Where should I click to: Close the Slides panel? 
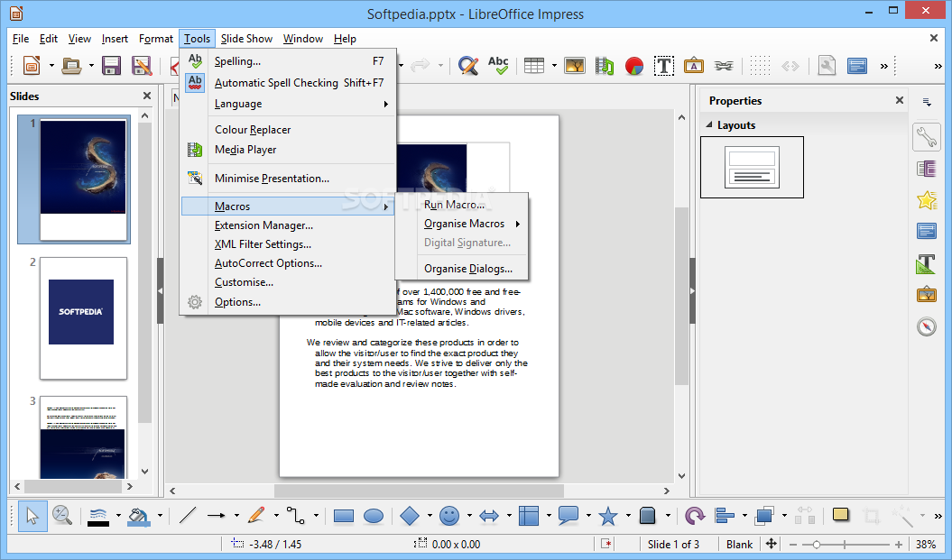pyautogui.click(x=147, y=96)
